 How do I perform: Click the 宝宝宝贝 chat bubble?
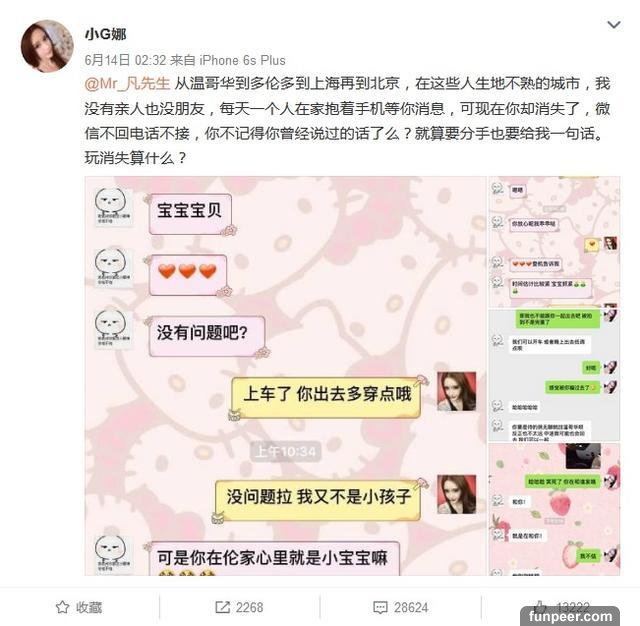coord(190,214)
